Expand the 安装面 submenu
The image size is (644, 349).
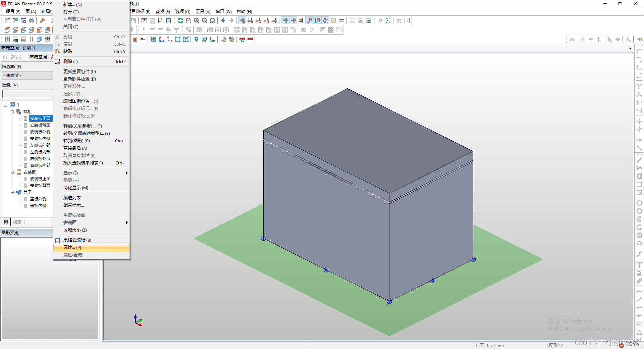pyautogui.click(x=91, y=222)
